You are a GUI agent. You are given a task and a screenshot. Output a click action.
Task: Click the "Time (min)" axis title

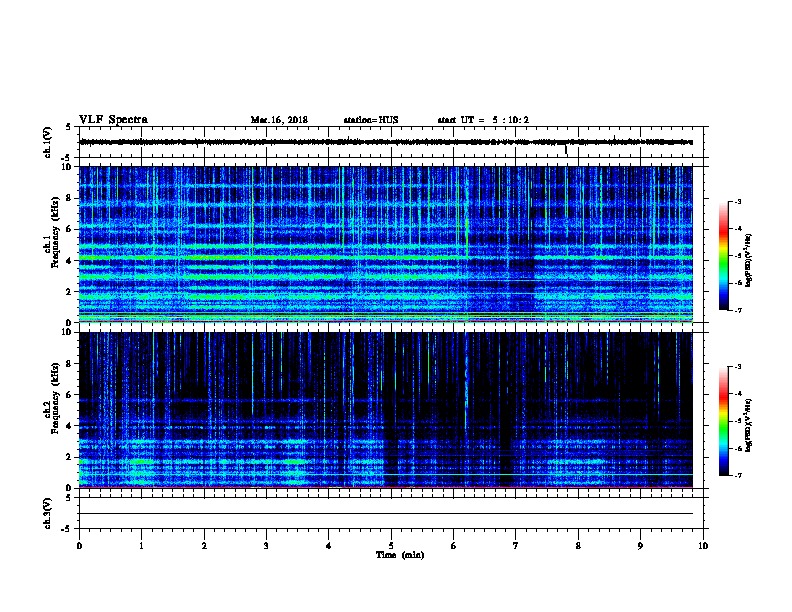coord(400,555)
